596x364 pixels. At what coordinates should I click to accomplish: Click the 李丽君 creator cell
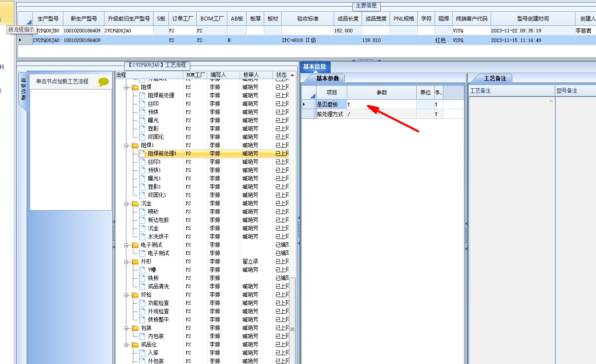(x=585, y=31)
